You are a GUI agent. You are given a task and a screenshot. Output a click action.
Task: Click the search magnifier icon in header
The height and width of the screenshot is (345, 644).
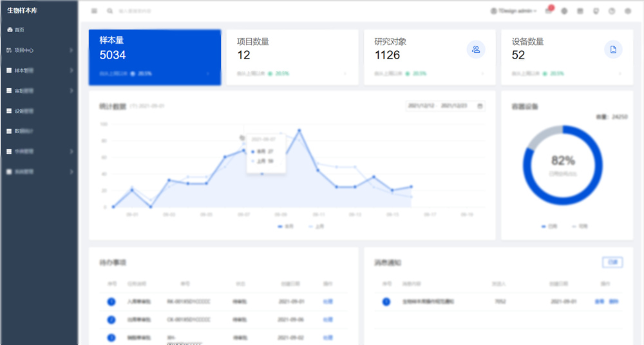point(110,11)
